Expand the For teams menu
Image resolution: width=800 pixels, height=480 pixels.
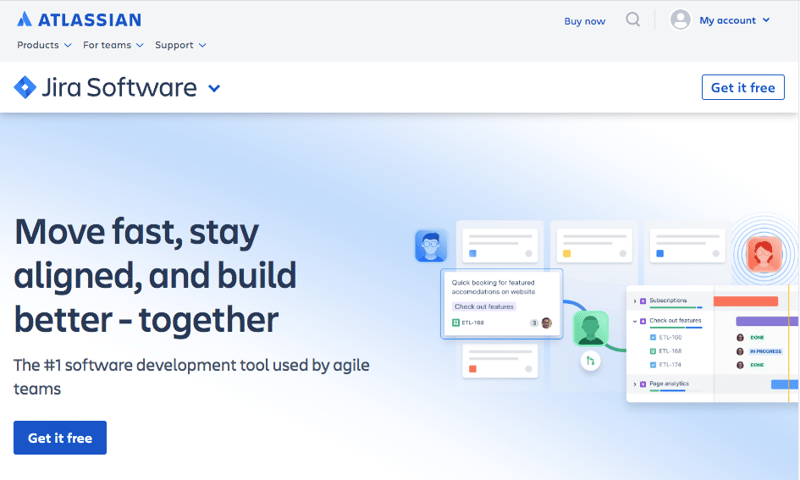(113, 45)
